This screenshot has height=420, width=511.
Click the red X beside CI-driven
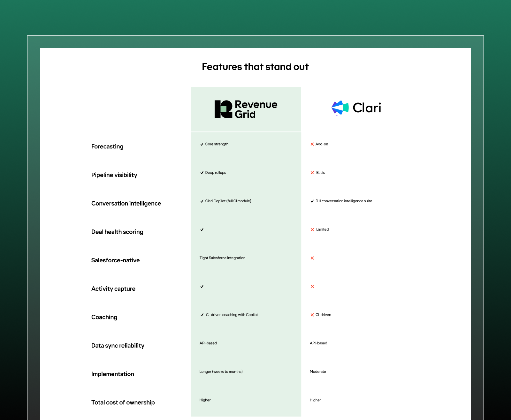pyautogui.click(x=312, y=315)
